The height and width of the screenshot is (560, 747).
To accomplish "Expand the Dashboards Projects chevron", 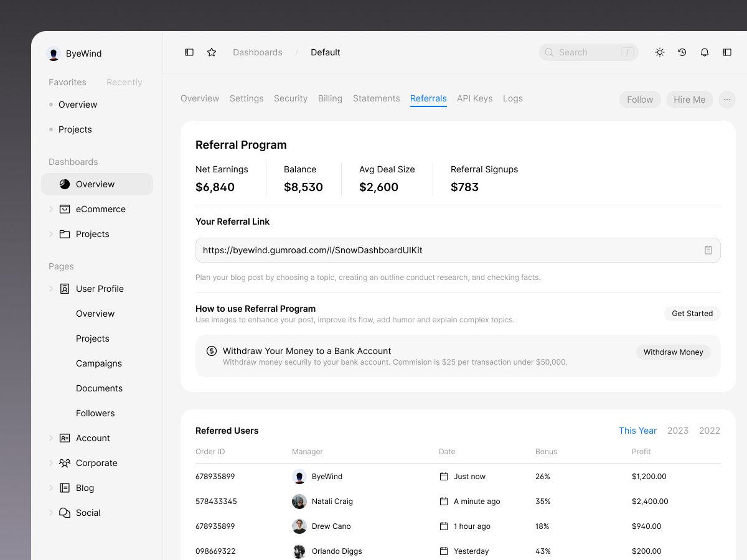I will (51, 234).
